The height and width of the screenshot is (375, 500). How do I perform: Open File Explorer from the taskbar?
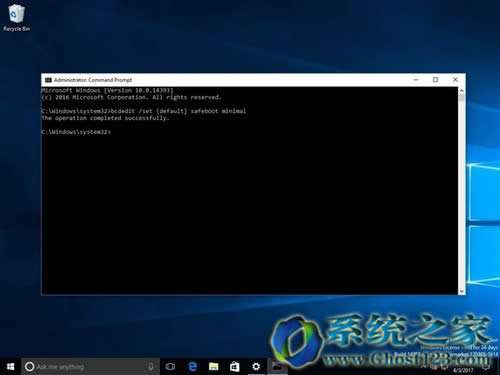pos(213,367)
